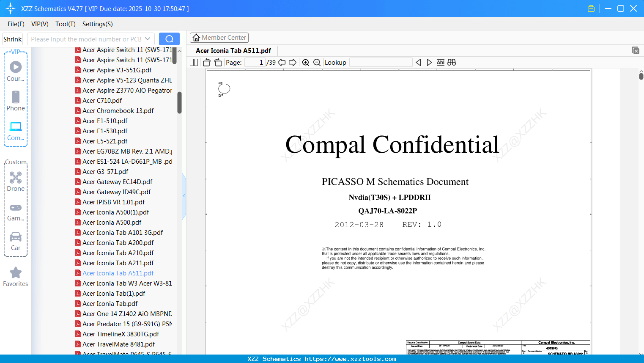Click the Shrink button
This screenshot has height=363, width=644.
pyautogui.click(x=13, y=39)
